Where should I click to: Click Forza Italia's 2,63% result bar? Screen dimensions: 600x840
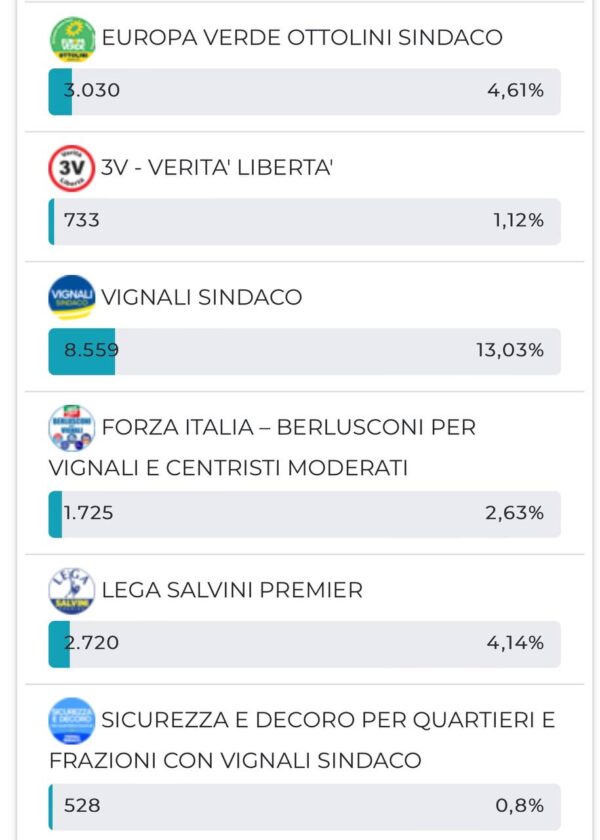[x=304, y=514]
